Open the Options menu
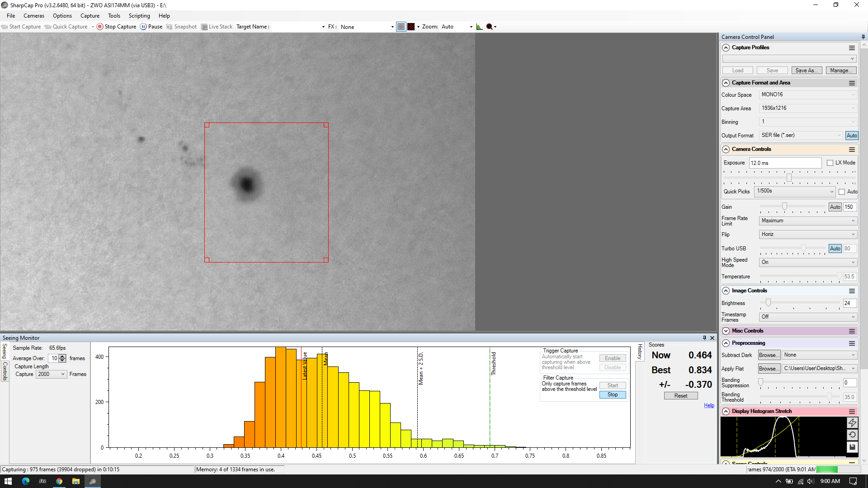868x488 pixels. pos(62,16)
